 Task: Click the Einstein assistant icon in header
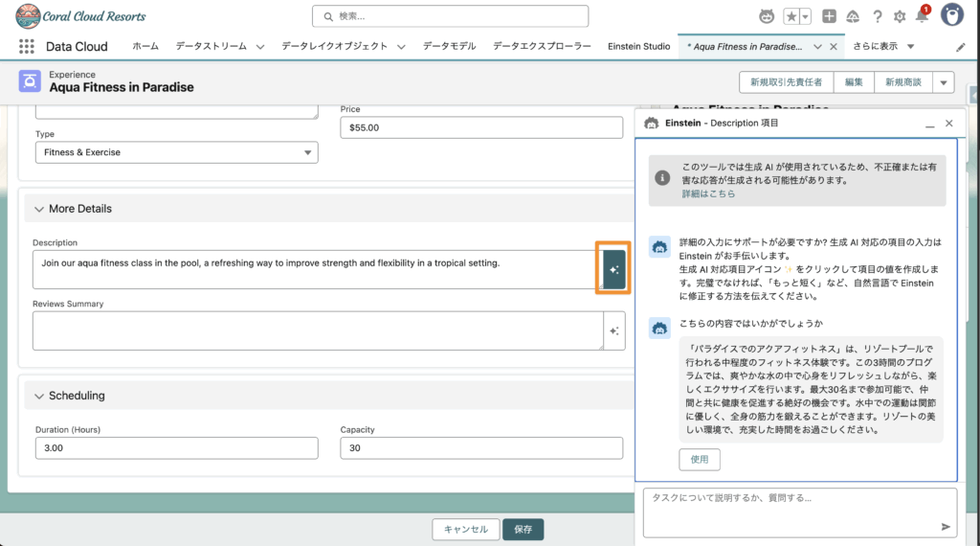pyautogui.click(x=767, y=16)
